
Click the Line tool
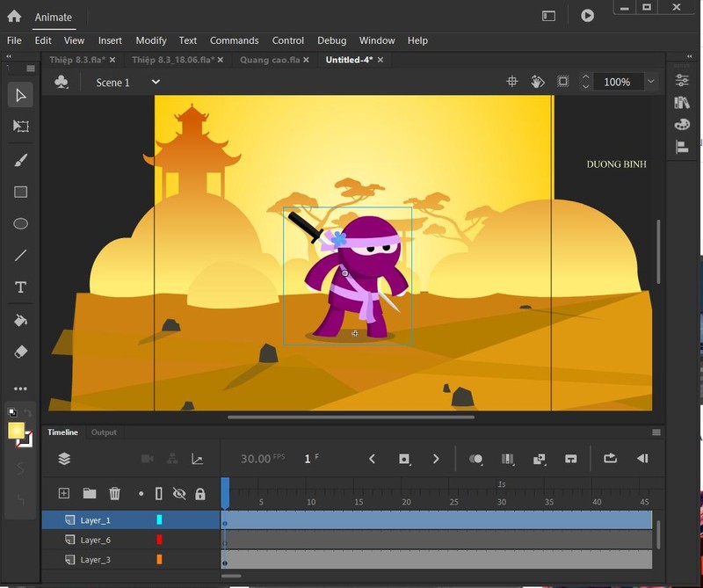point(21,256)
